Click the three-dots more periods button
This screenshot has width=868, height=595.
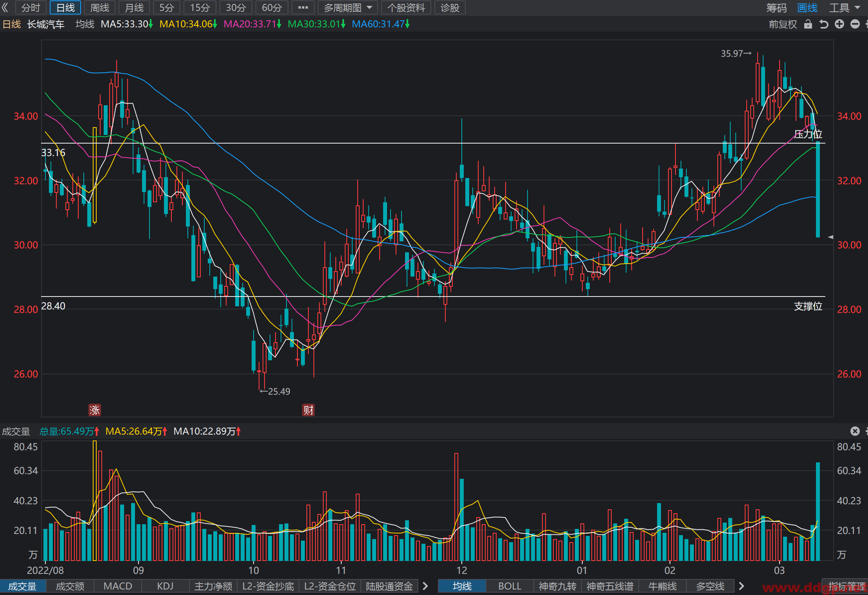303,7
